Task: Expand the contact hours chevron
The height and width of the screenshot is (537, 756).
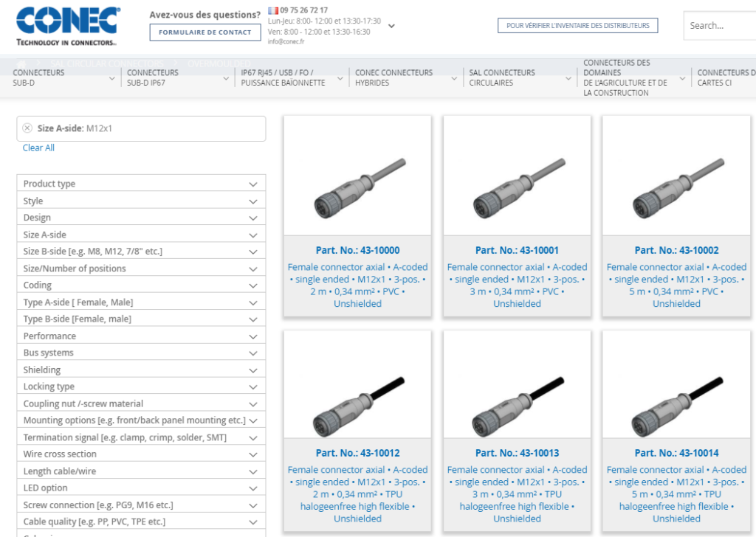Action: pos(391,26)
